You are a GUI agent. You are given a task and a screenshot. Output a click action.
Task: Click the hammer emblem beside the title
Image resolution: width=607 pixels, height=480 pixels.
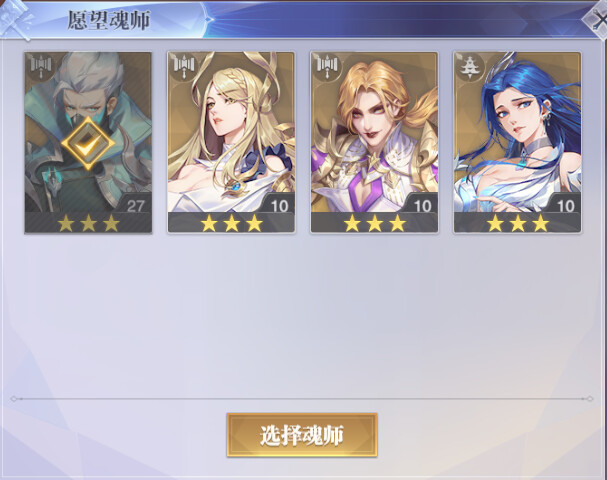[x=17, y=19]
